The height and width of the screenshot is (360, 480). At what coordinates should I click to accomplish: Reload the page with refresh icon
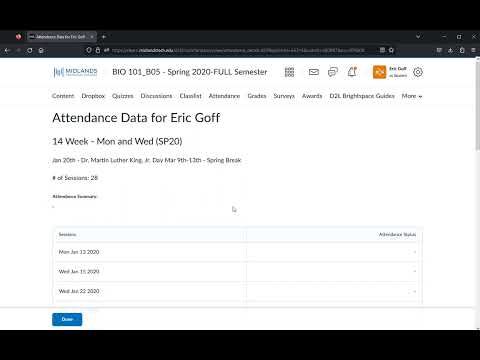click(x=30, y=50)
